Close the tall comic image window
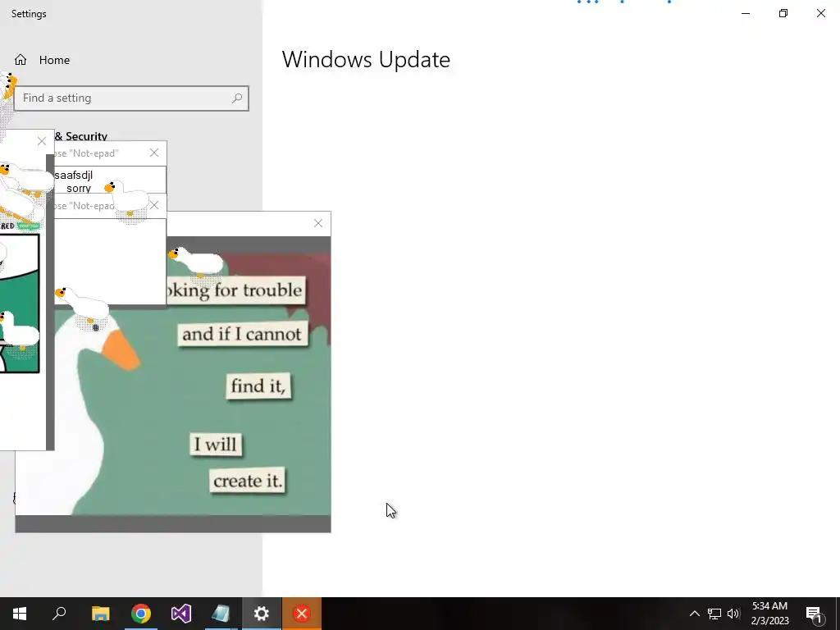840x630 pixels. tap(42, 141)
